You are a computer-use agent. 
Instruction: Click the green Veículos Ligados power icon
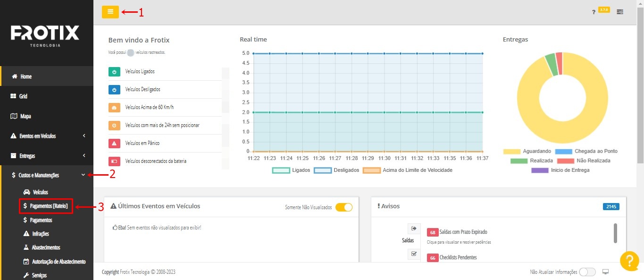click(115, 72)
